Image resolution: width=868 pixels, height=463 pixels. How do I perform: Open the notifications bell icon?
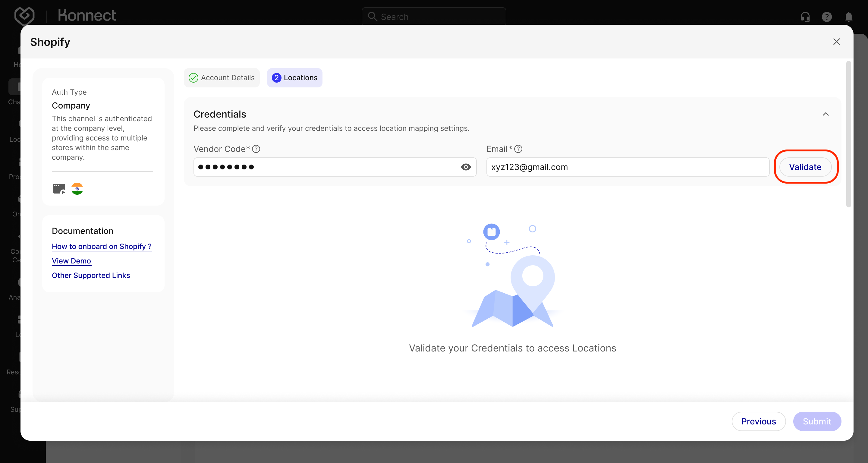point(848,17)
